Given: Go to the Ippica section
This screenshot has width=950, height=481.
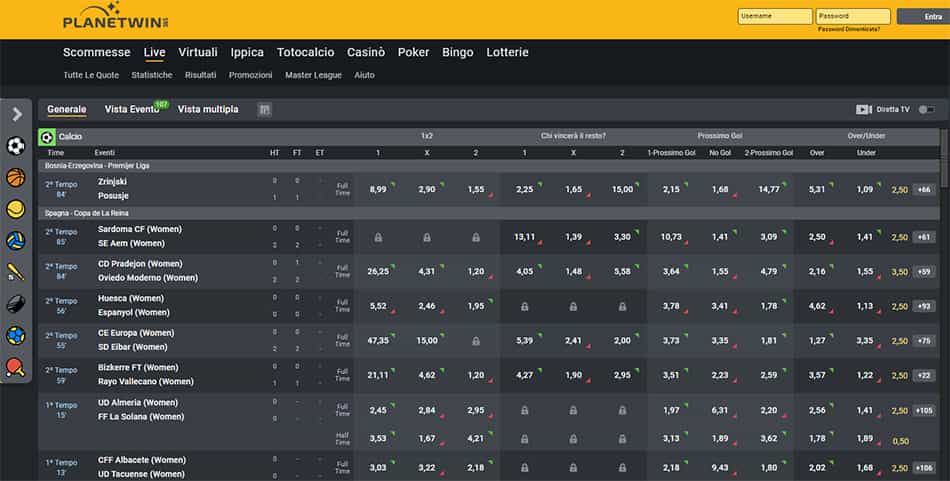Looking at the screenshot, I should [247, 53].
